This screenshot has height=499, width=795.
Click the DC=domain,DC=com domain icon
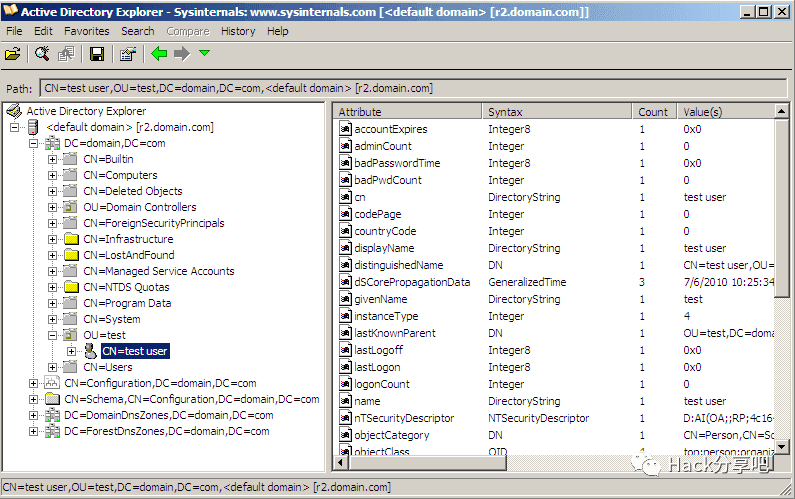point(52,143)
